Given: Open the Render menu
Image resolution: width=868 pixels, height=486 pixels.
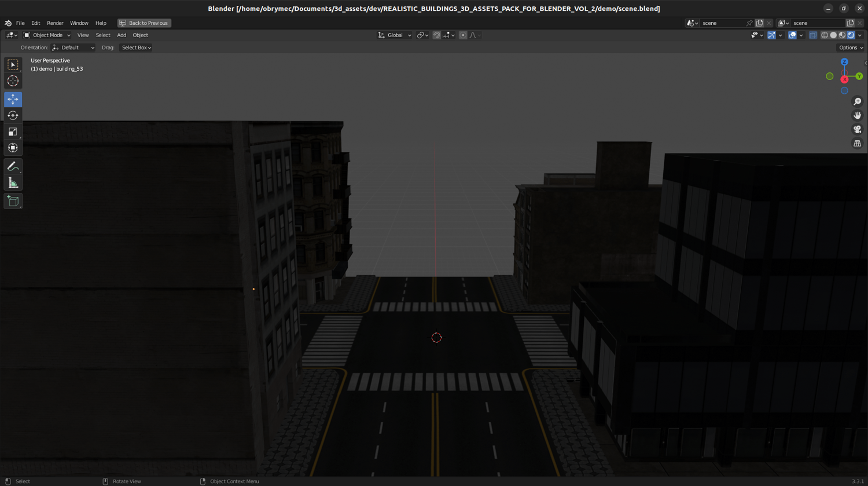Looking at the screenshot, I should [x=55, y=23].
